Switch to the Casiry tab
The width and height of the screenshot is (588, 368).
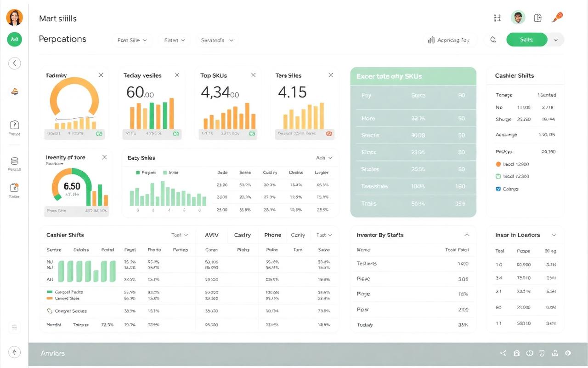[243, 235]
